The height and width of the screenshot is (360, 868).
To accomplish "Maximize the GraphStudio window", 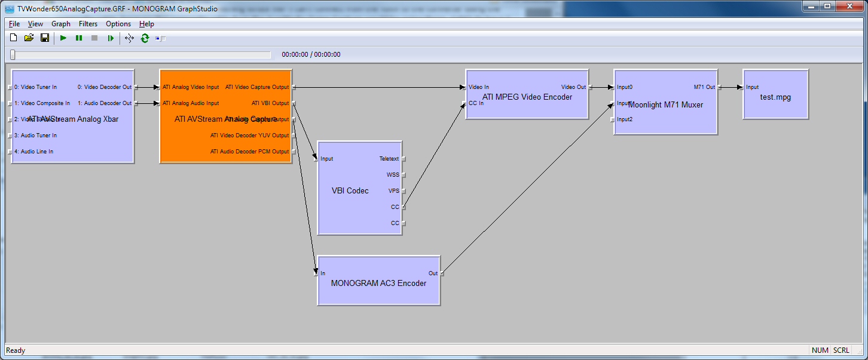I will 827,7.
